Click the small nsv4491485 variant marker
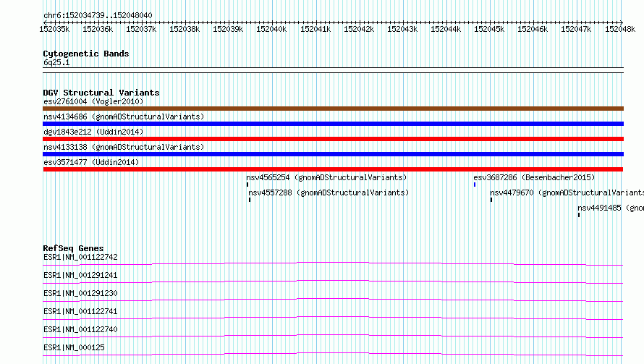This screenshot has width=644, height=364. (579, 215)
